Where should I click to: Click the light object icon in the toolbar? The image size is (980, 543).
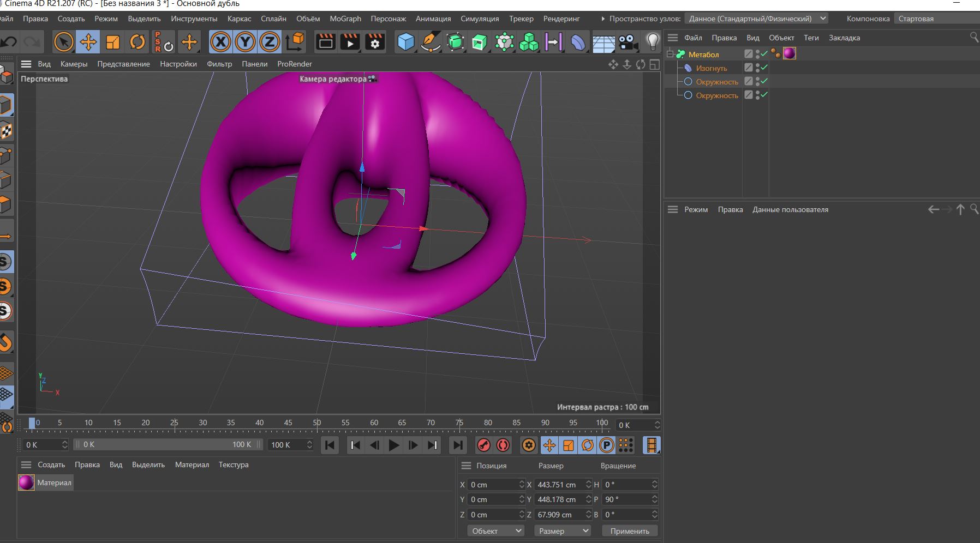(x=652, y=42)
